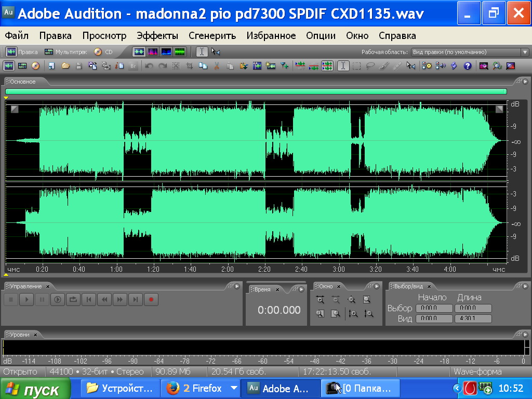Open the Устройст… taskbar window
The width and height of the screenshot is (532, 399).
[120, 388]
